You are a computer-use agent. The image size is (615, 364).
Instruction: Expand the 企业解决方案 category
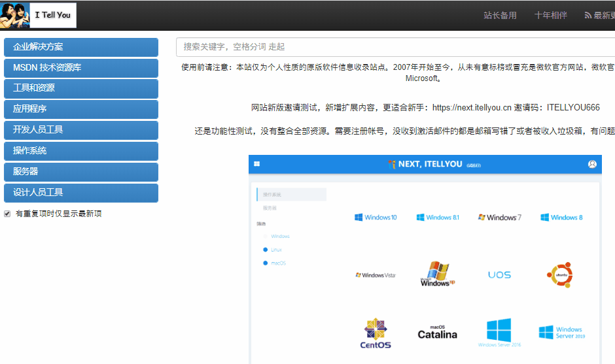81,47
